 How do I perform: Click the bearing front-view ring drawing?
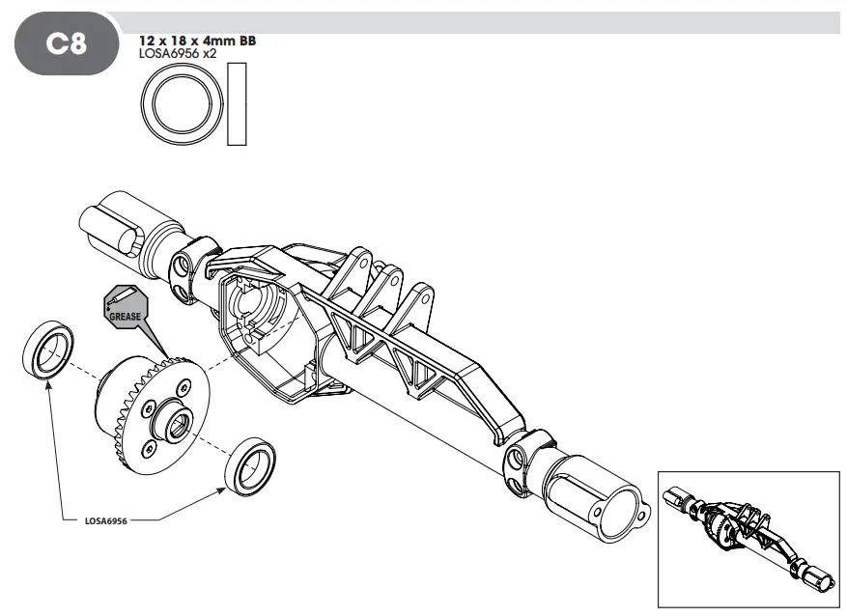[x=182, y=103]
